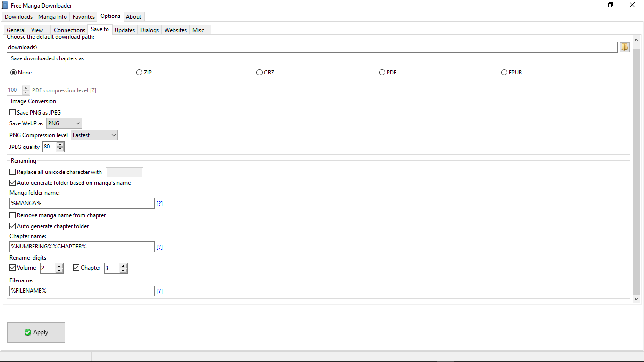The image size is (644, 362).
Task: Increase Chapter rename digits with the stepper
Action: click(x=124, y=265)
